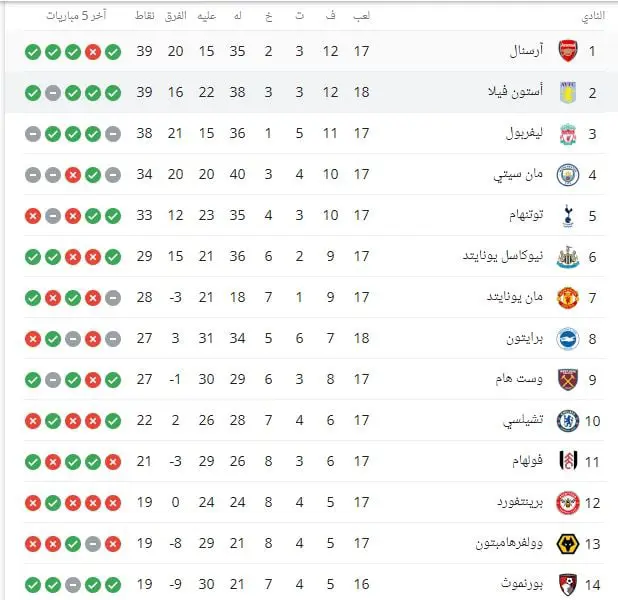Image resolution: width=618 pixels, height=600 pixels.
Task: Click the Wolverhampton wolf crest
Action: point(568,544)
